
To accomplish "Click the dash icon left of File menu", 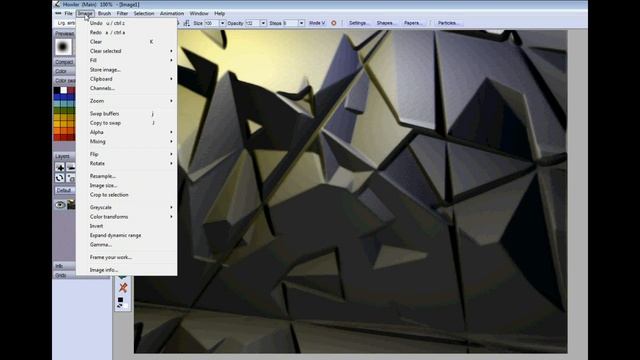I will tap(58, 13).
